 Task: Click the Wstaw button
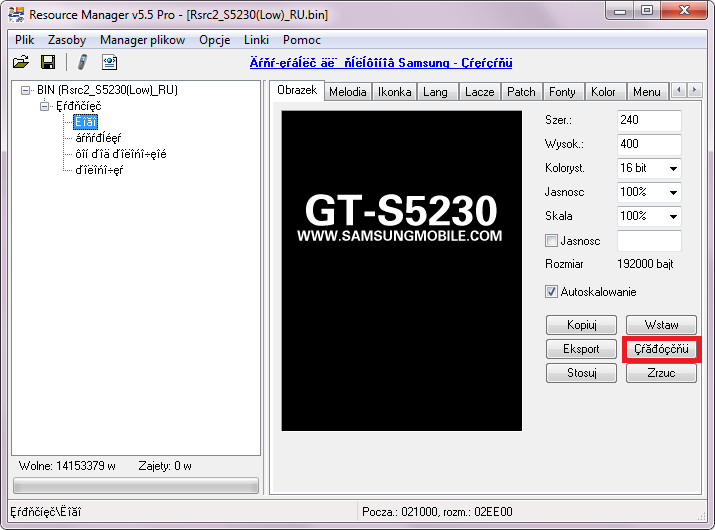click(x=661, y=325)
